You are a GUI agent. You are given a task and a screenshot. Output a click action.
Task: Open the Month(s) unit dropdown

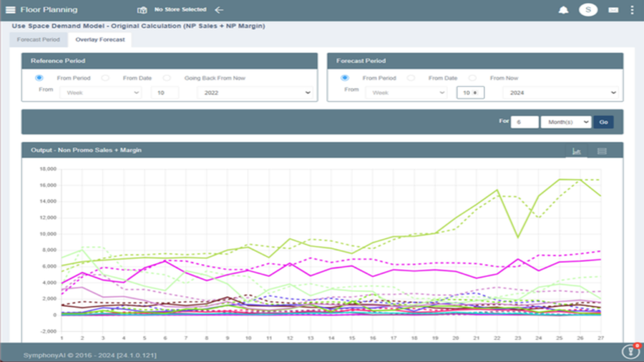[x=565, y=122]
